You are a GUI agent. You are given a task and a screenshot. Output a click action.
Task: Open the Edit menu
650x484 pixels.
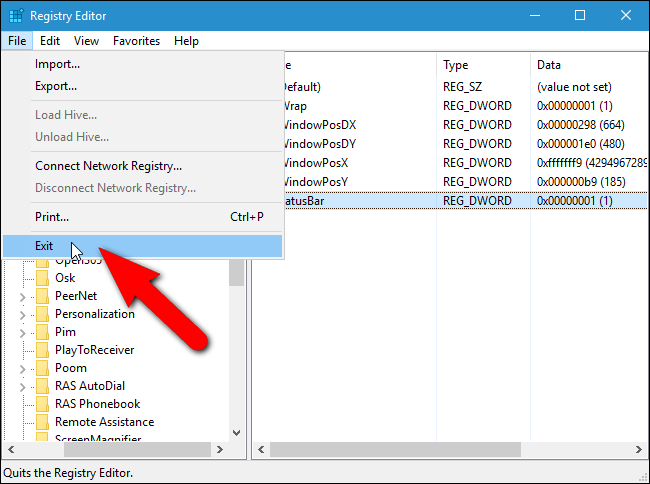pyautogui.click(x=50, y=41)
